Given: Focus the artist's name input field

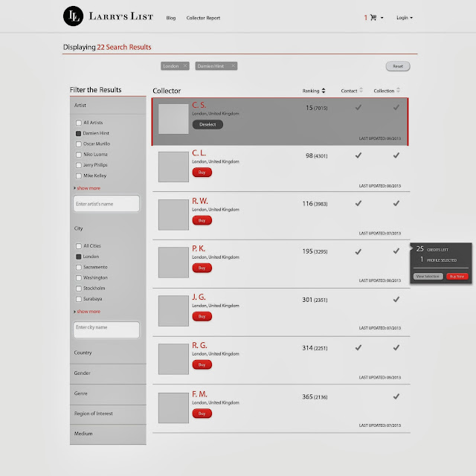Looking at the screenshot, I should (106, 204).
